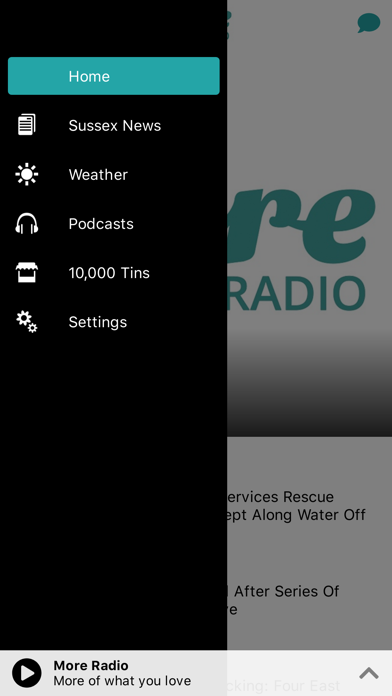The height and width of the screenshot is (696, 392).
Task: Open Settings from the side menu
Action: click(114, 322)
